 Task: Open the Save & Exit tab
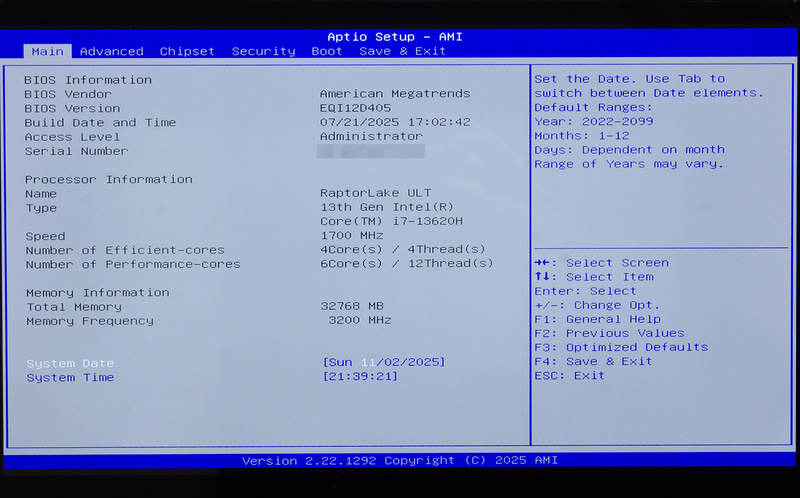point(403,51)
